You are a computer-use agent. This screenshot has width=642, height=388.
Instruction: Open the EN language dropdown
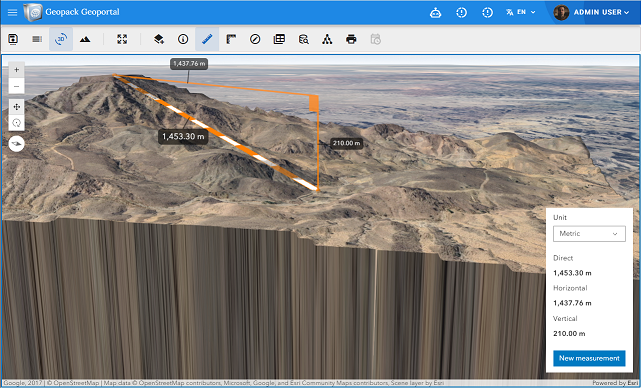coord(521,12)
